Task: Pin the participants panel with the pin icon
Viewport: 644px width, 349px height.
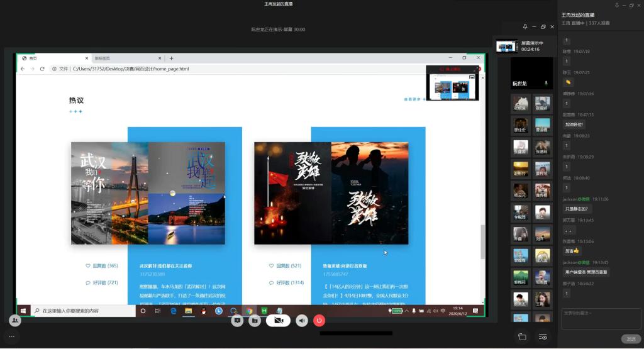Action: pyautogui.click(x=525, y=27)
